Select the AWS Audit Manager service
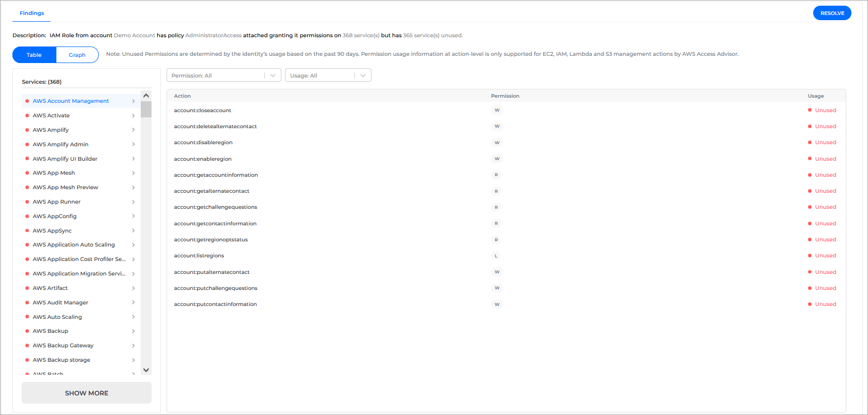Viewport: 868px width, 415px height. coord(80,303)
